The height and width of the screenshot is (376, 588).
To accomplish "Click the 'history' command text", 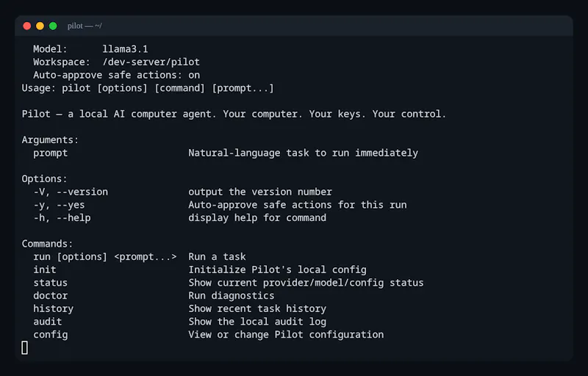I will point(53,308).
